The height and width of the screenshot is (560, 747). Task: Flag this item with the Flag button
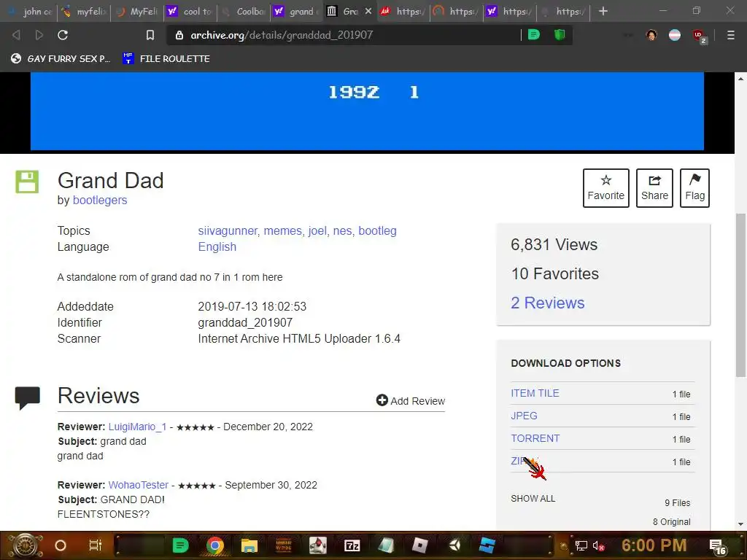[694, 188]
